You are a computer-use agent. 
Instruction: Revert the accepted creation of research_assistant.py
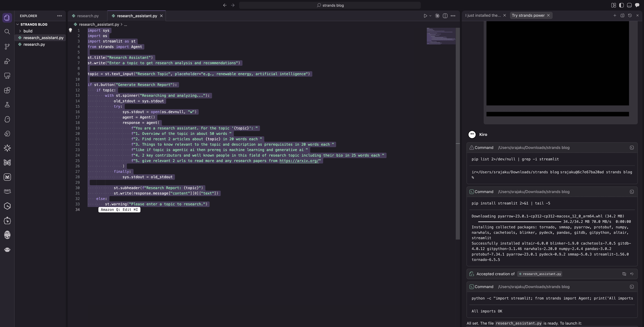[632, 274]
